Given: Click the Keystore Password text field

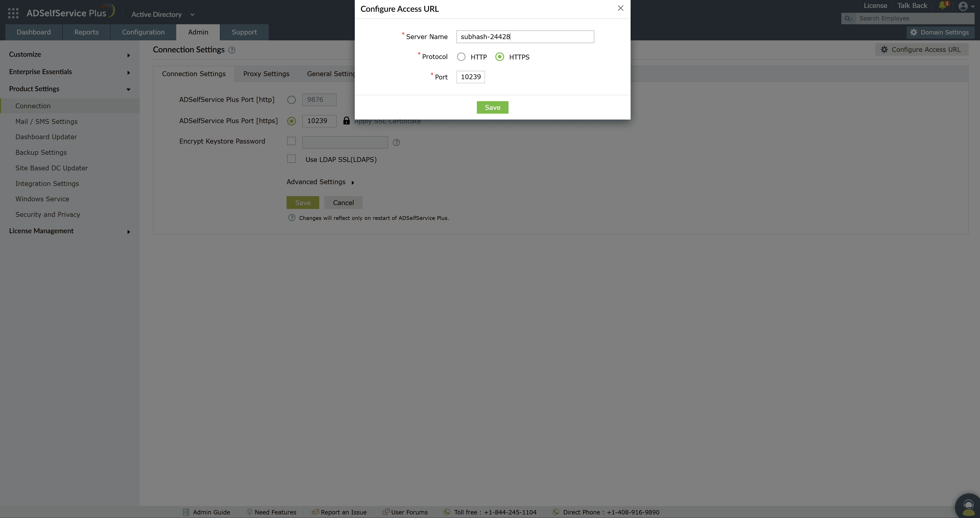Looking at the screenshot, I should 345,142.
